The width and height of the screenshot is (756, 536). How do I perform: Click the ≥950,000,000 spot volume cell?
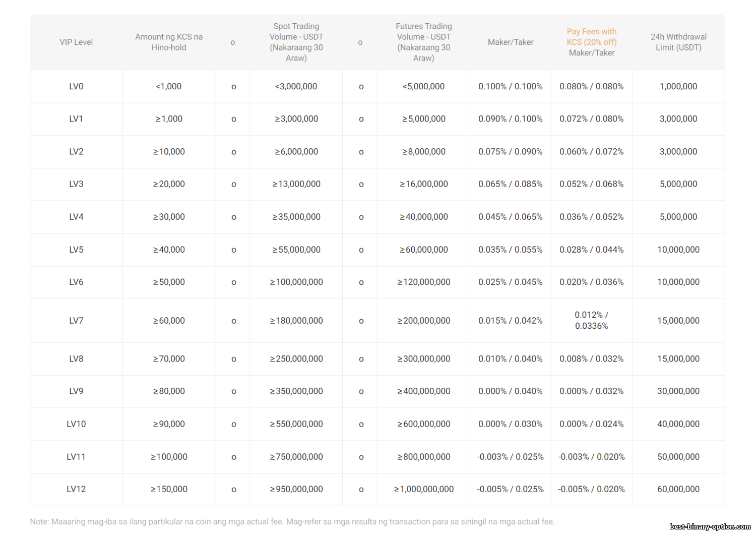[296, 489]
